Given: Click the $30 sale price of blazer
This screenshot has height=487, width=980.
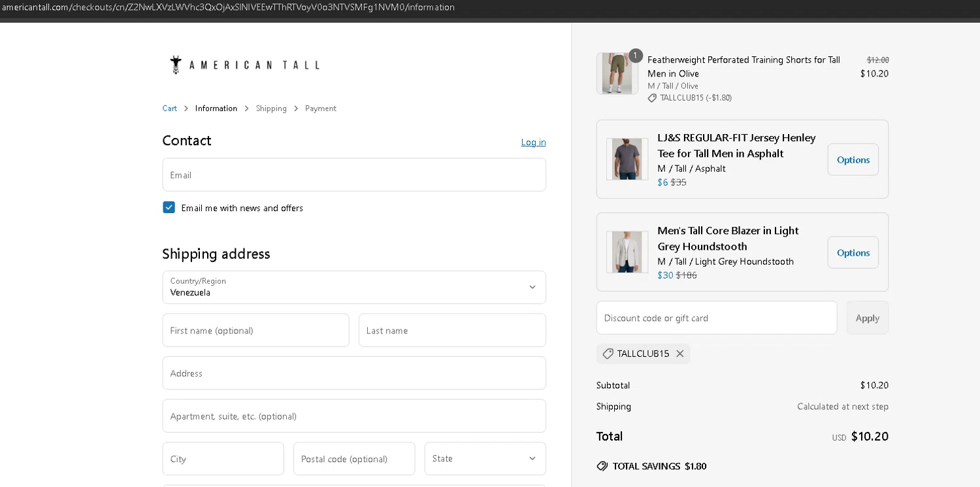Looking at the screenshot, I should click(x=665, y=275).
